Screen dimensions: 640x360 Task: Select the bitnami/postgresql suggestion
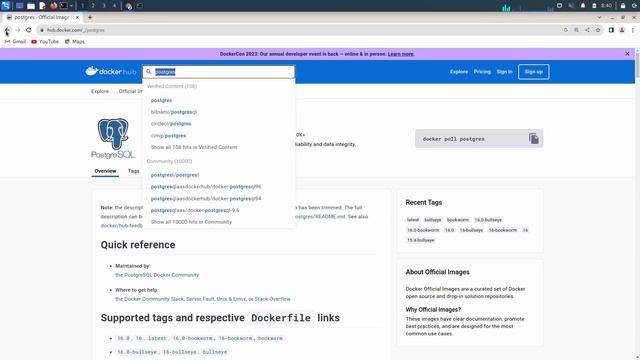point(174,112)
